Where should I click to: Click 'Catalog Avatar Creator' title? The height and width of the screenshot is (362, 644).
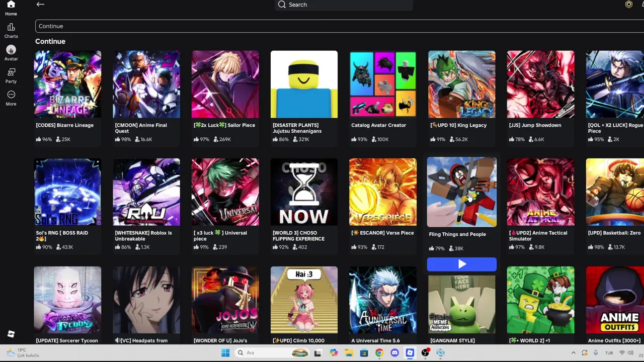[378, 125]
